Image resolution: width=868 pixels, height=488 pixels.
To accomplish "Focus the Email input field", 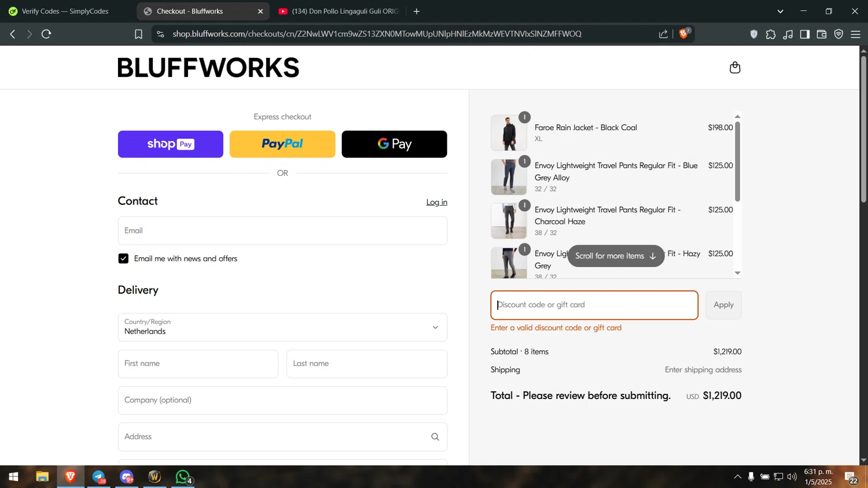I will (x=282, y=231).
